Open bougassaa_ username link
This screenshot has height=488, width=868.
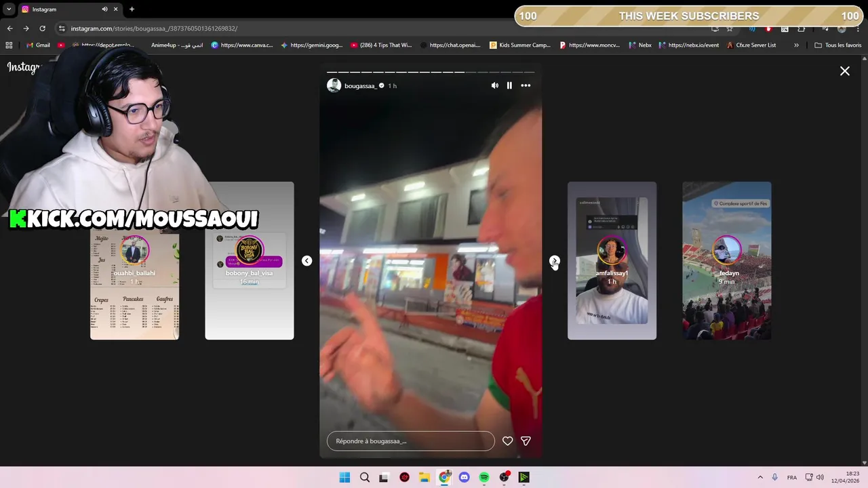point(360,86)
